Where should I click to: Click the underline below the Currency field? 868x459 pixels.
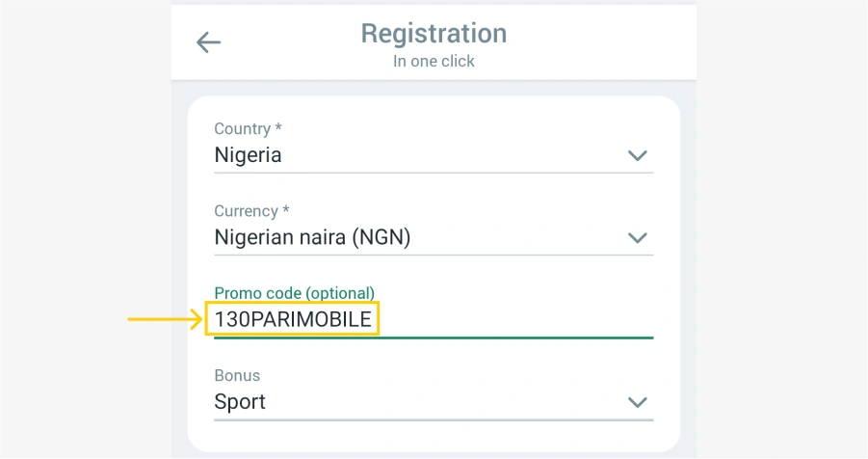(x=434, y=255)
